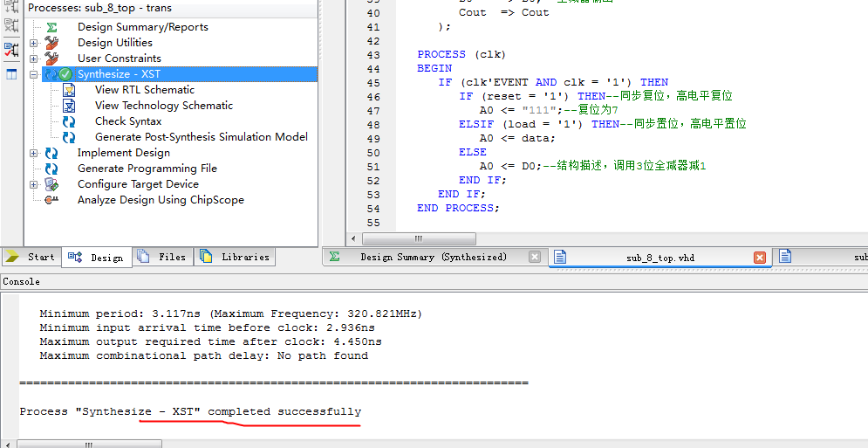Image resolution: width=868 pixels, height=448 pixels.
Task: Switch to the Design Summary (Synthesized) tab
Action: click(x=434, y=257)
